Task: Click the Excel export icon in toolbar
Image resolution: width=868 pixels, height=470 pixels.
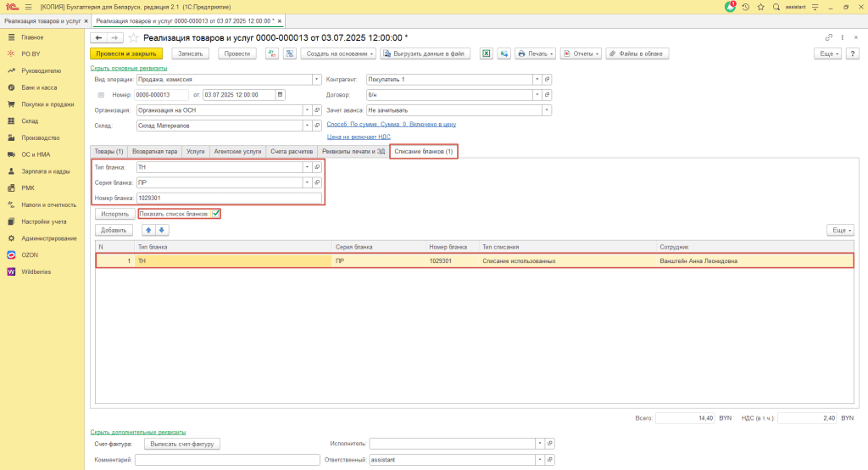Action: 486,53
